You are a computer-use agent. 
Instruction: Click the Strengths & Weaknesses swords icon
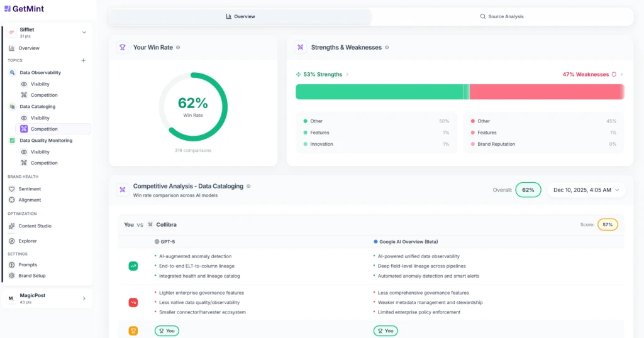pos(300,48)
